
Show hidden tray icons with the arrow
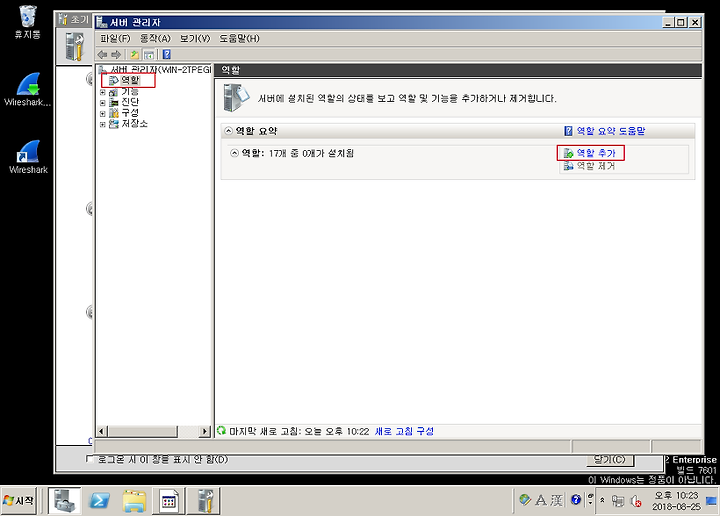(x=602, y=500)
